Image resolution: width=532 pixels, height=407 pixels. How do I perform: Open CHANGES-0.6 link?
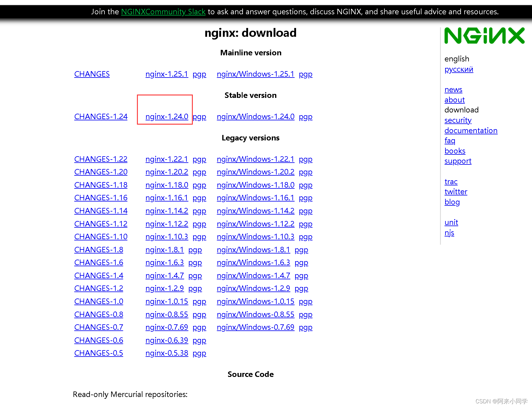click(x=99, y=340)
